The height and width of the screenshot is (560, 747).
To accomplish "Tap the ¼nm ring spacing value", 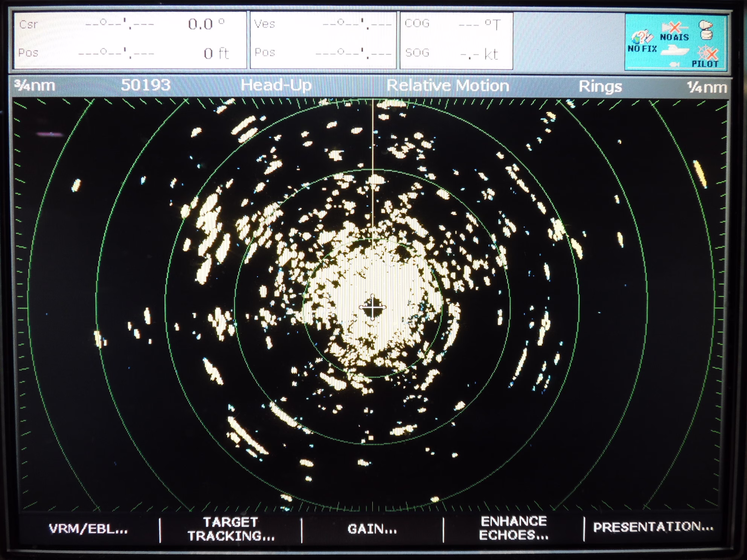I will (707, 87).
